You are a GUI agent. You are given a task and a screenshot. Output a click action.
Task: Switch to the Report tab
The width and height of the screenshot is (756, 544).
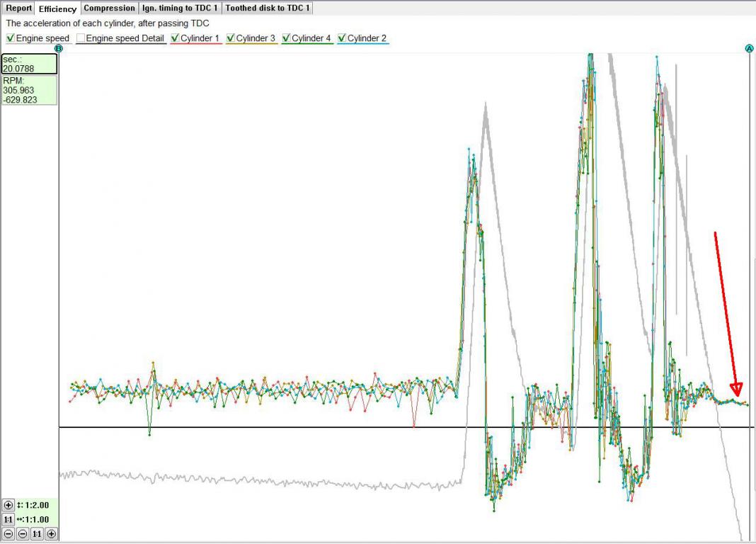(x=19, y=8)
